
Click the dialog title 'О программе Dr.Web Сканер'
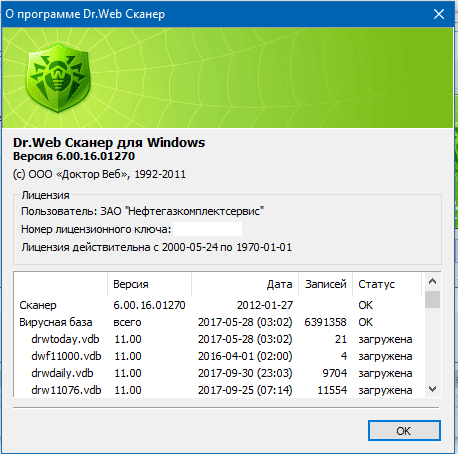(85, 14)
